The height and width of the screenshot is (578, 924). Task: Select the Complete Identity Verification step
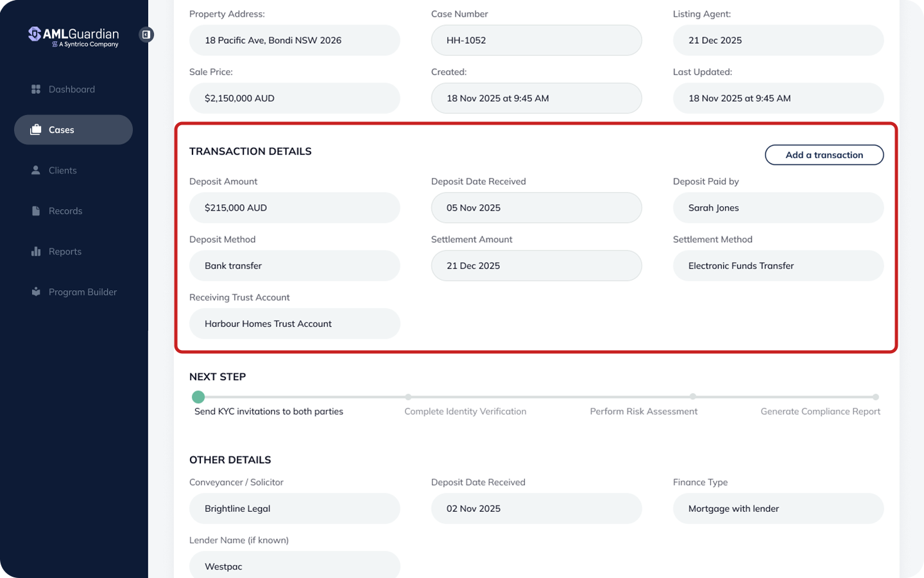point(409,397)
